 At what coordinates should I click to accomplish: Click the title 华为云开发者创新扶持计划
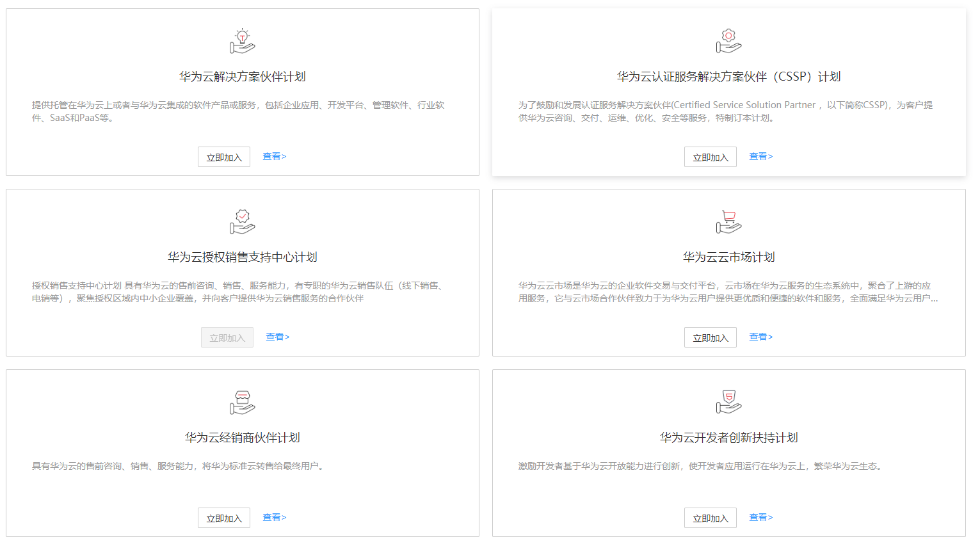tap(729, 438)
